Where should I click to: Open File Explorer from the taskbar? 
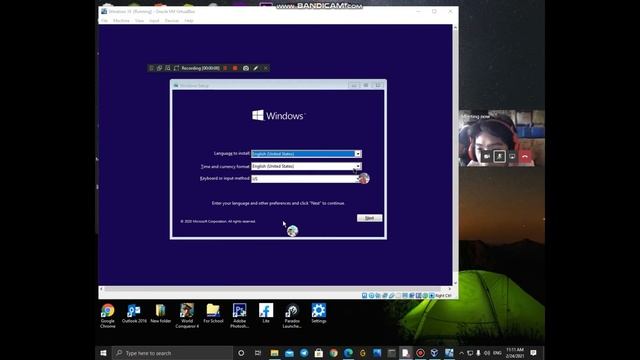[274, 353]
